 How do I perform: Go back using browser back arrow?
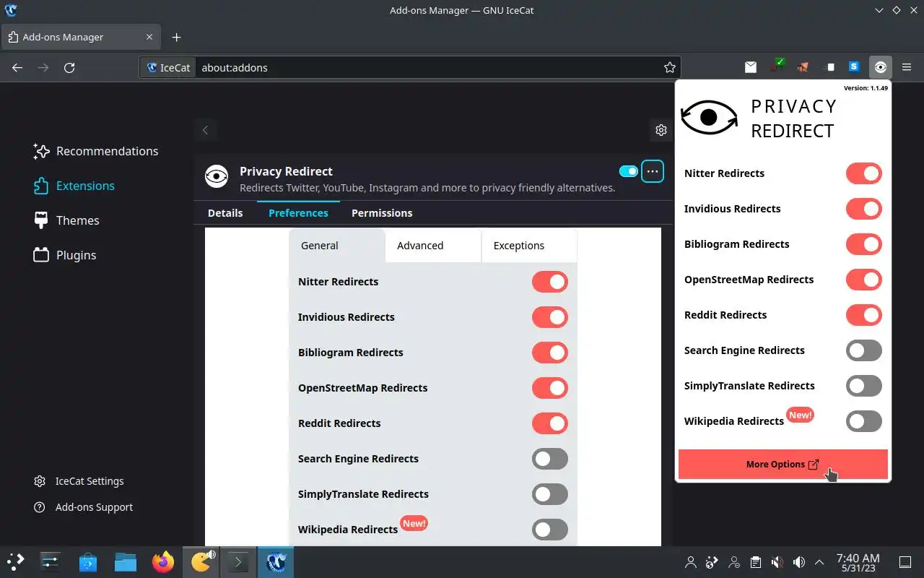17,67
